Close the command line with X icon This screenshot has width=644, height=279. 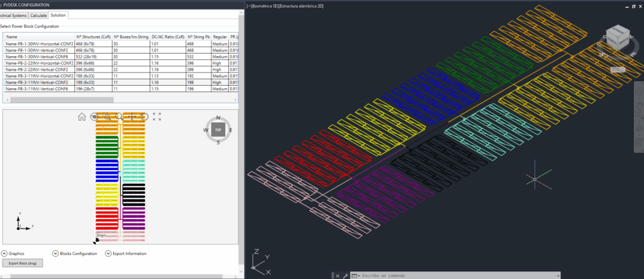coord(336,276)
